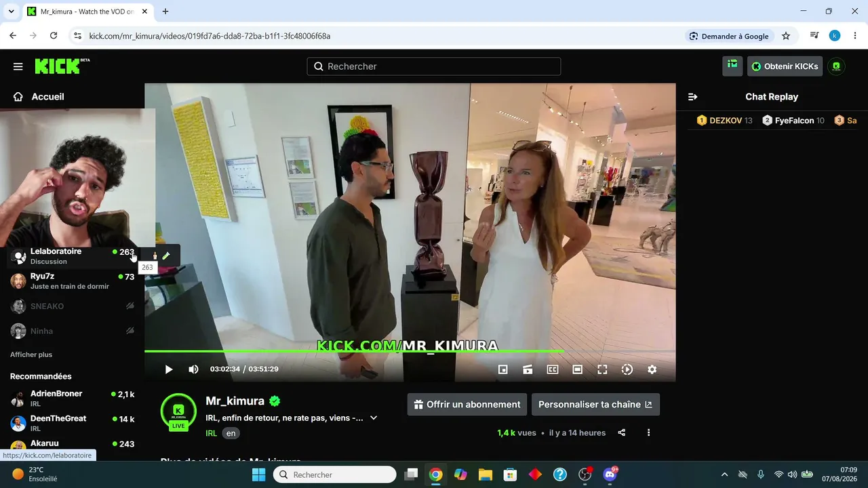The height and width of the screenshot is (488, 868).
Task: Click the Obtenir KICKs button
Action: pyautogui.click(x=785, y=66)
